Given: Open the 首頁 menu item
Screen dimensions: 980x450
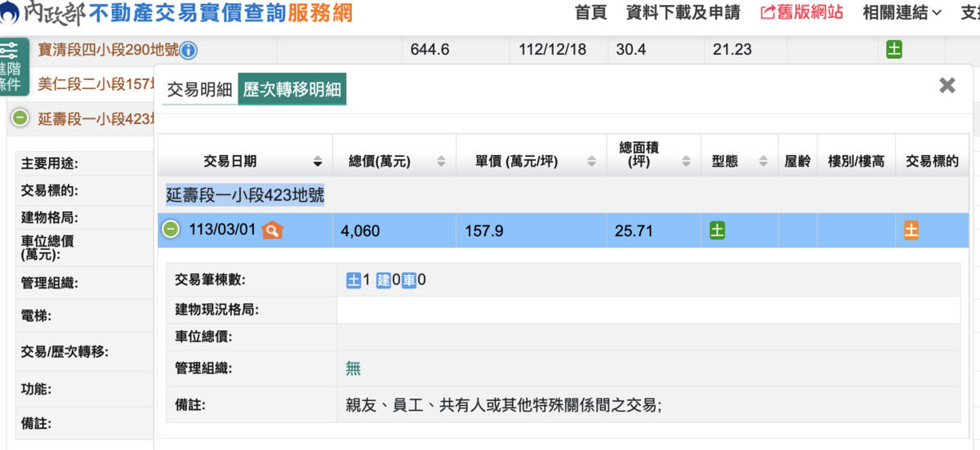Looking at the screenshot, I should (590, 12).
